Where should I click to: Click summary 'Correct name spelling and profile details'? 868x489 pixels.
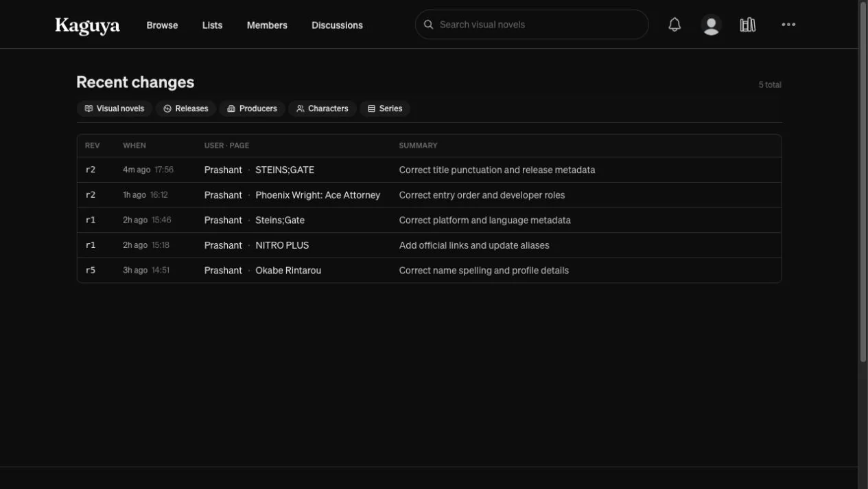484,271
